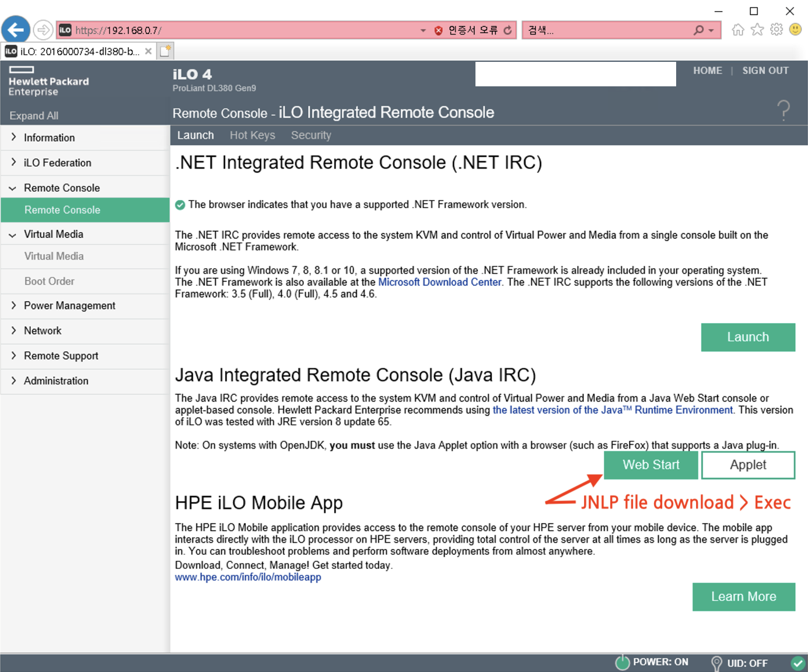Click the iLO Federation menu label
The height and width of the screenshot is (672, 808).
tap(58, 163)
